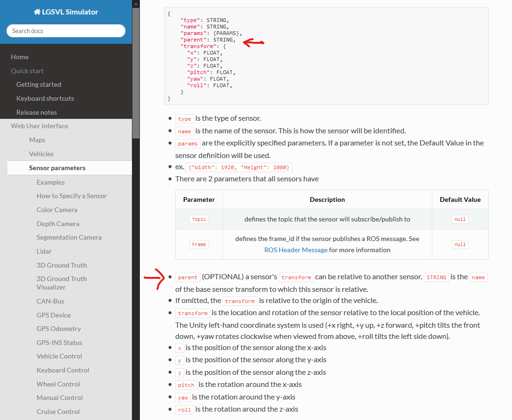Click the Parameter column header
This screenshot has width=512, height=420.
coord(199,200)
